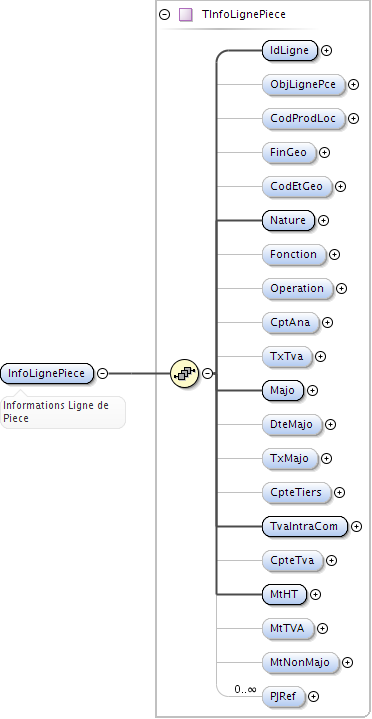Click the TInfoLignePiece type name label
372x719 pixels.
(244, 15)
